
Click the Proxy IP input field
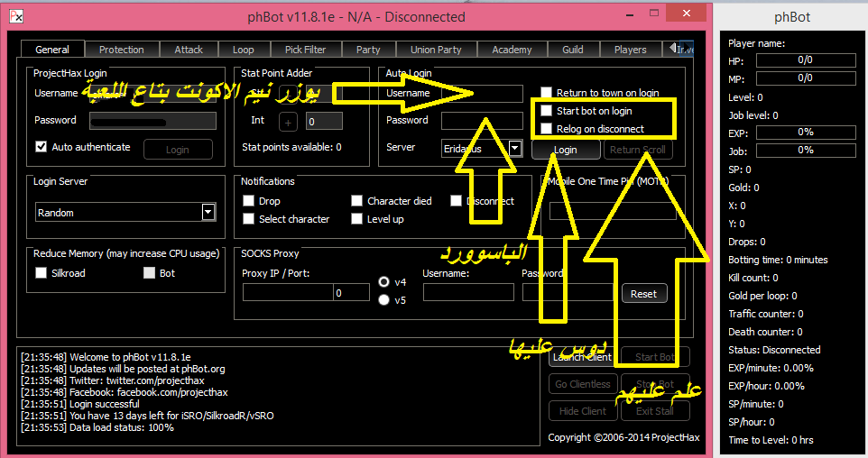coord(288,293)
